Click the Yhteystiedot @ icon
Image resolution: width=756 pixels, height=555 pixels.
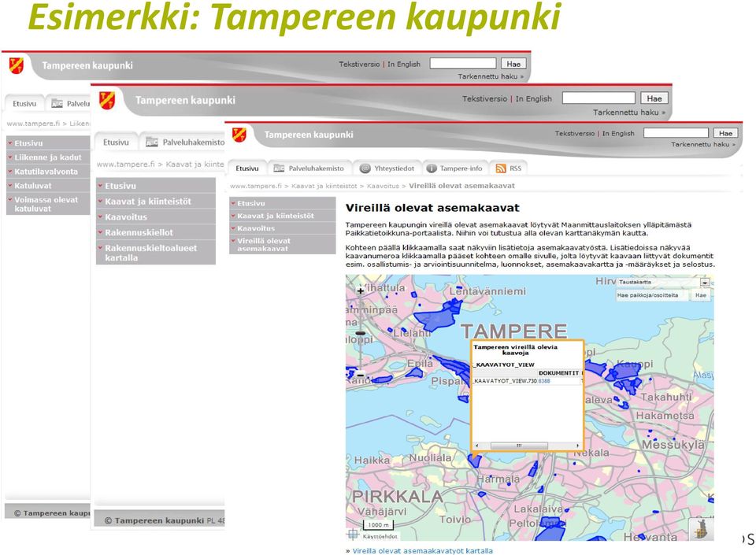coord(365,168)
